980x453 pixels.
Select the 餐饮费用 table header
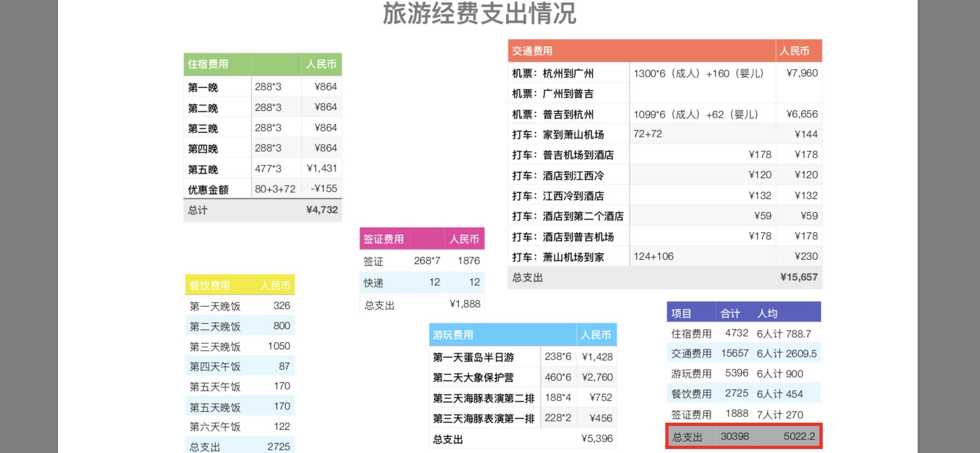point(209,286)
